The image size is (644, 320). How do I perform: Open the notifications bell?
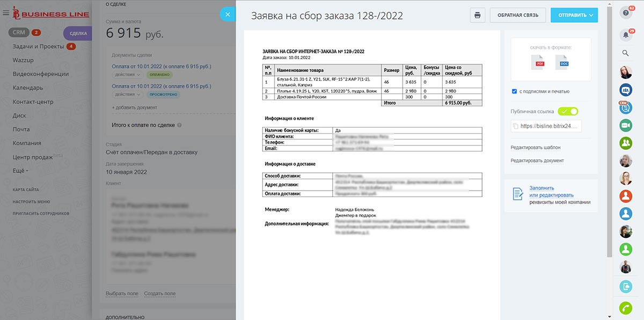(x=625, y=34)
